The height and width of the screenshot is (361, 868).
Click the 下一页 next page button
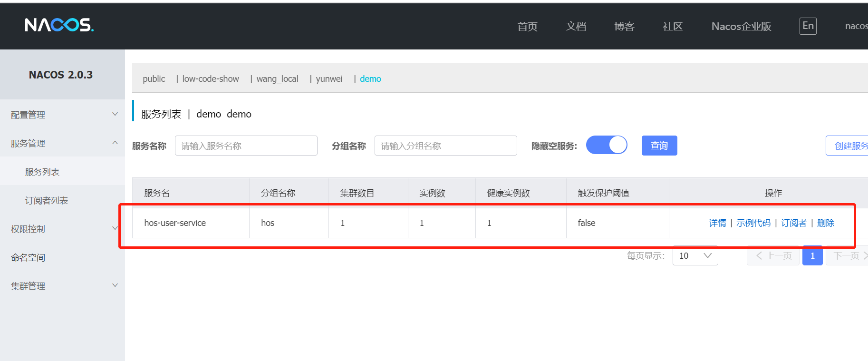[848, 256]
